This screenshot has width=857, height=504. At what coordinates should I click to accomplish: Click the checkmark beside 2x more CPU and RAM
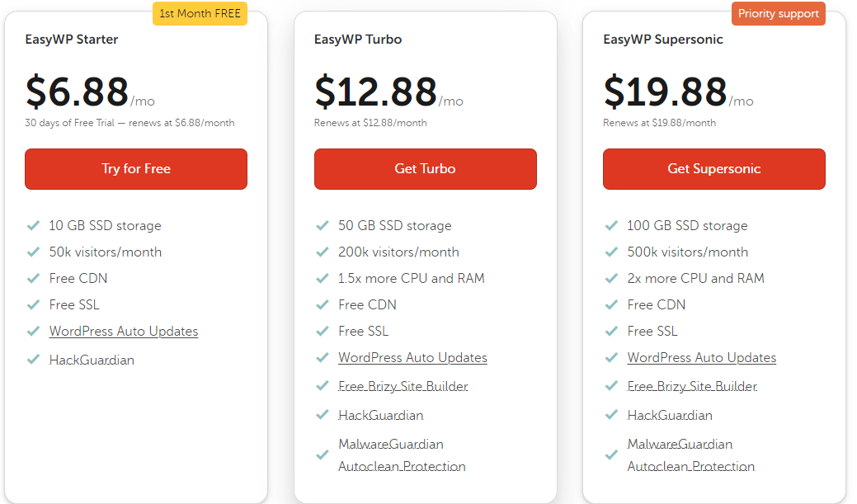pyautogui.click(x=611, y=278)
